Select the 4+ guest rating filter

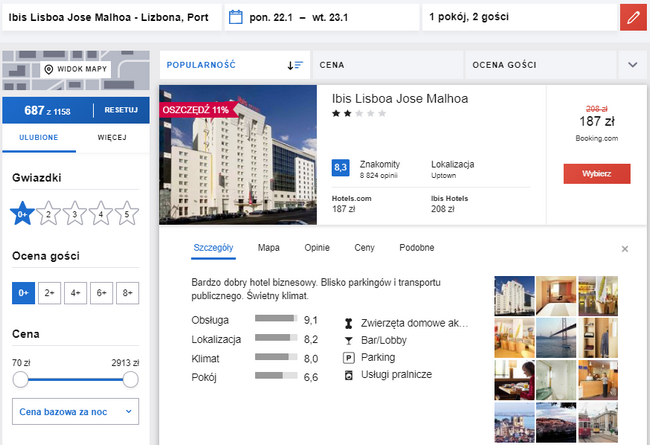pos(75,293)
